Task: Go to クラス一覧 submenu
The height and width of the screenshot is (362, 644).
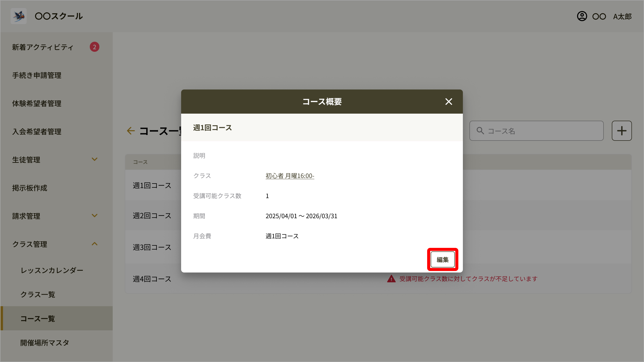Action: click(x=38, y=295)
